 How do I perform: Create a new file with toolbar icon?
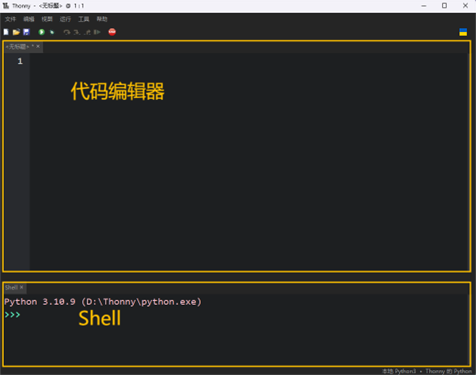click(x=6, y=32)
